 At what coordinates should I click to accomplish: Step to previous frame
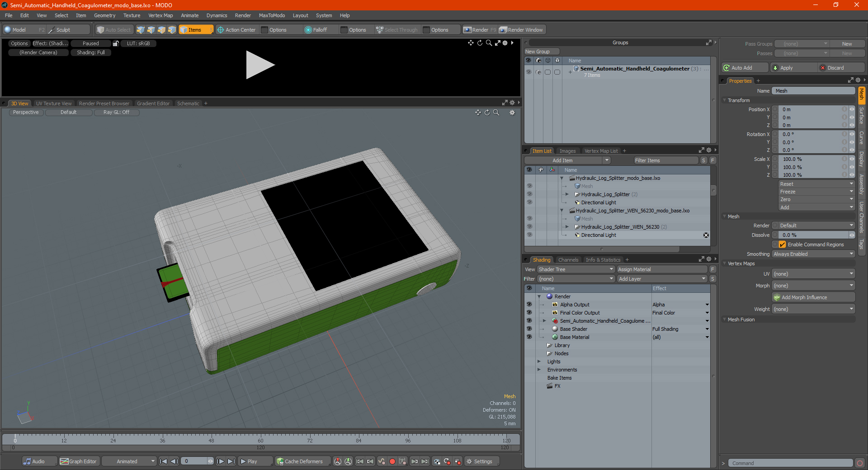pos(174,461)
